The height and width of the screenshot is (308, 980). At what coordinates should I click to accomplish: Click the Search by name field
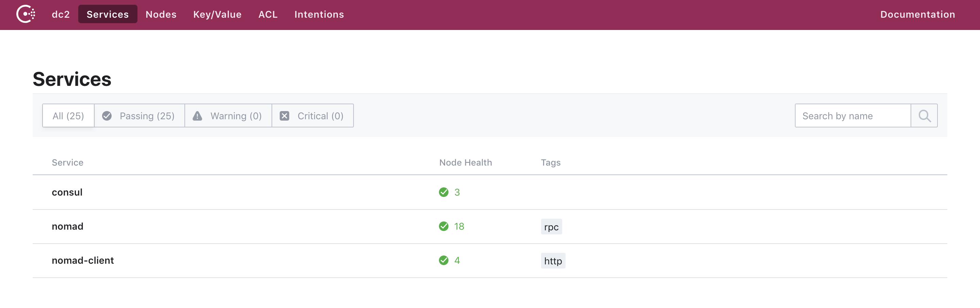(x=852, y=116)
